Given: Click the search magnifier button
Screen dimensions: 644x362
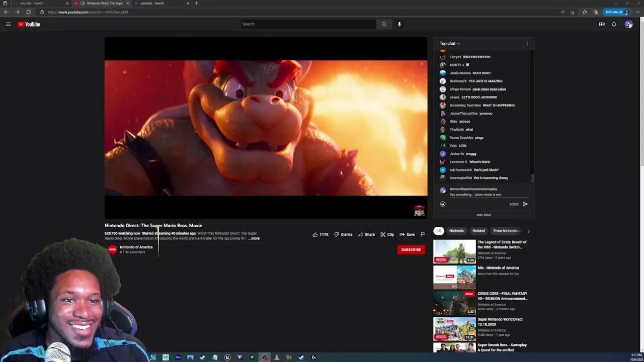Looking at the screenshot, I should pyautogui.click(x=384, y=24).
